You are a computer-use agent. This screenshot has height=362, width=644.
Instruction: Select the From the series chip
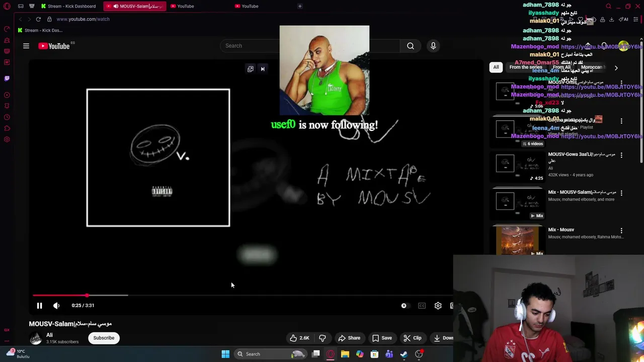(526, 67)
